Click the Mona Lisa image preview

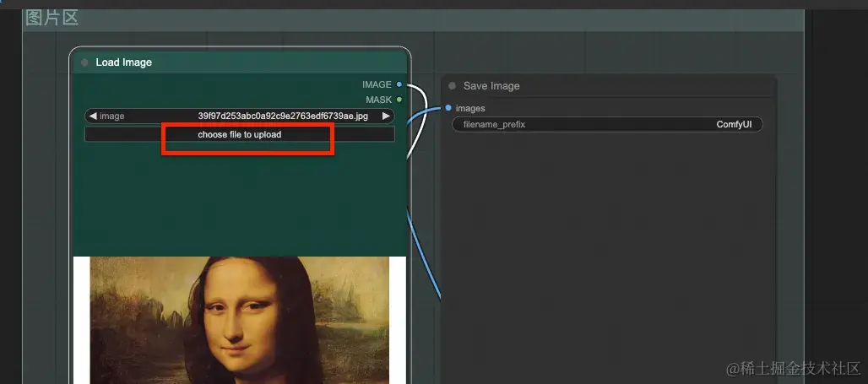(240, 320)
